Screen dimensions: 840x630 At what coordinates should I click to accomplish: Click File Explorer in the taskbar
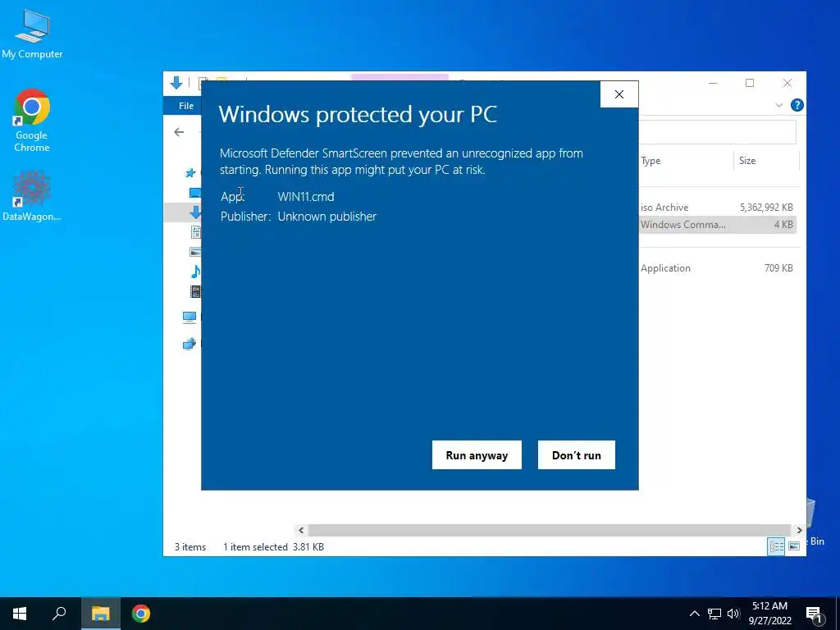[x=100, y=614]
